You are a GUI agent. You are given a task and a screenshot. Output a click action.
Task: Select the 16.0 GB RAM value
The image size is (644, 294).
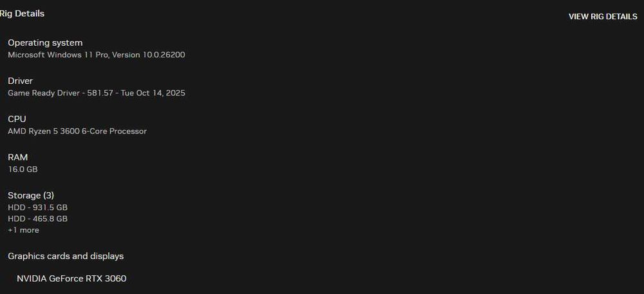tap(23, 169)
